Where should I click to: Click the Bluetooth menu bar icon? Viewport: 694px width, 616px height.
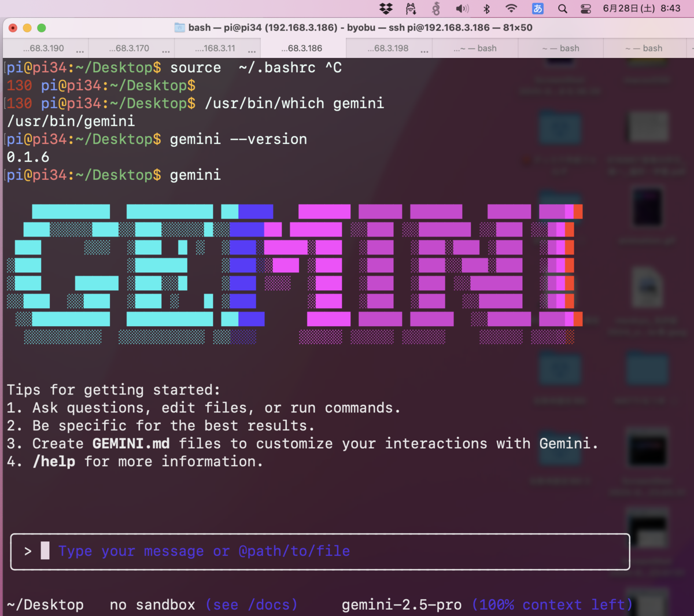pos(486,9)
